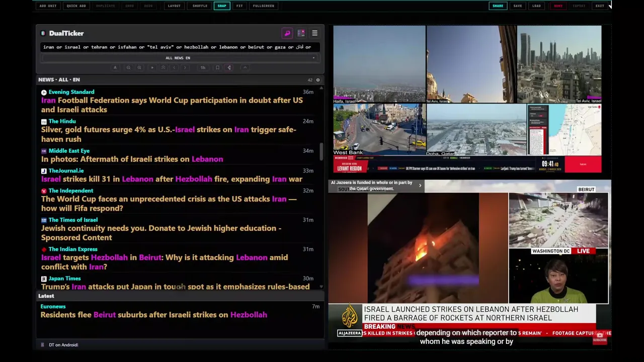
Task: Click the play icon in ticker toolbar
Action: pos(152,67)
